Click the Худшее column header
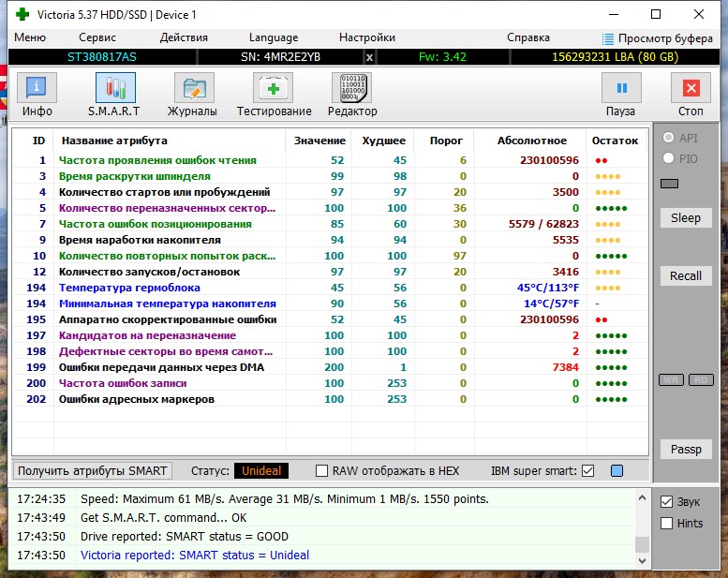Viewport: 728px width, 578px height. 384,141
